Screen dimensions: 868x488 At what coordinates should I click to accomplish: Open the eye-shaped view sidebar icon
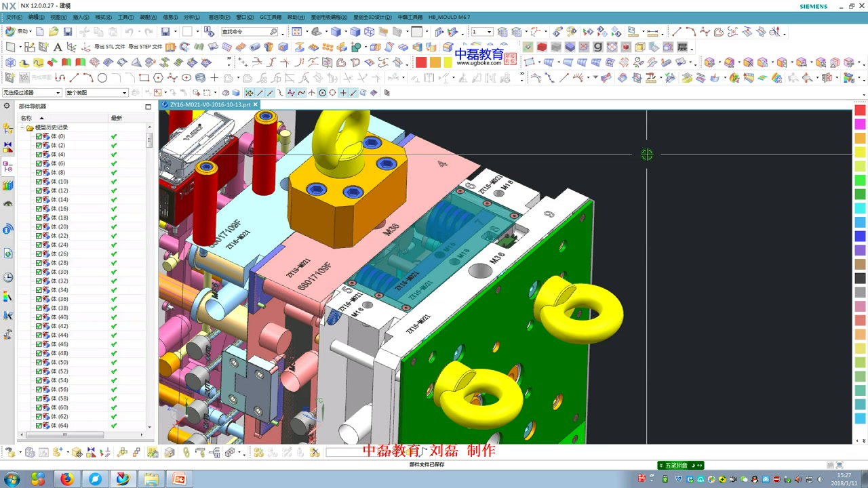[8, 204]
